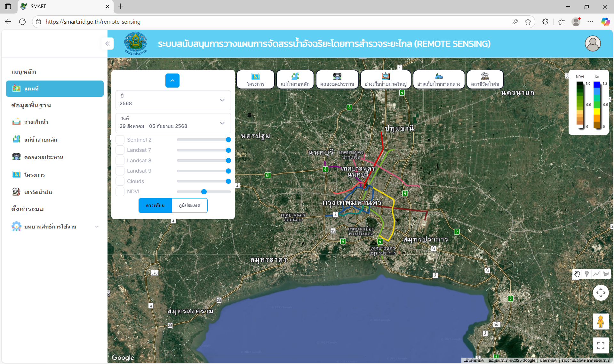
Task: Click the สถานีวัดน้ำฝน map filter button
Action: pyautogui.click(x=485, y=79)
